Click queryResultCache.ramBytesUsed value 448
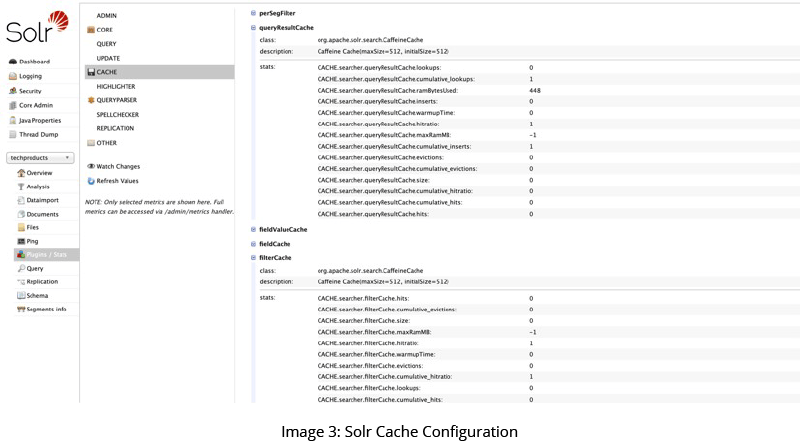 (x=535, y=90)
